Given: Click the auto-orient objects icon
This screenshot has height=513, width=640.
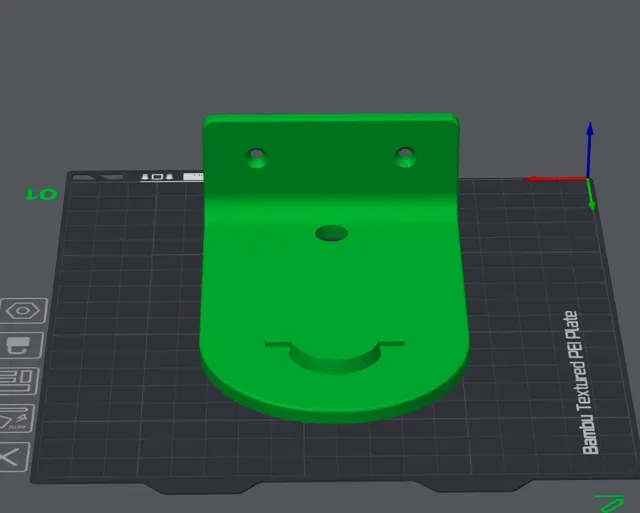Looking at the screenshot, I should [x=15, y=418].
